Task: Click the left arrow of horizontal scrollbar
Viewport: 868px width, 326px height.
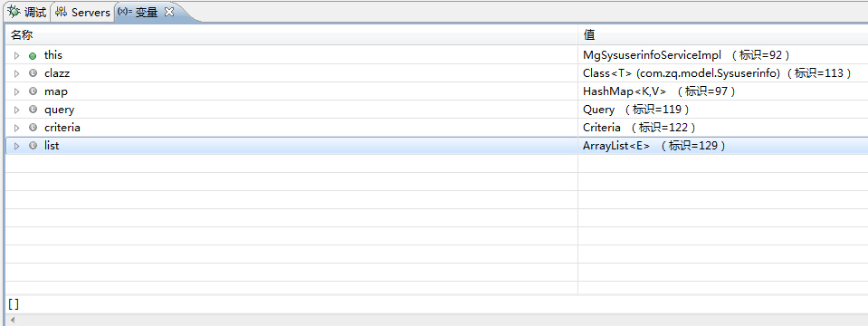Action: [x=12, y=320]
